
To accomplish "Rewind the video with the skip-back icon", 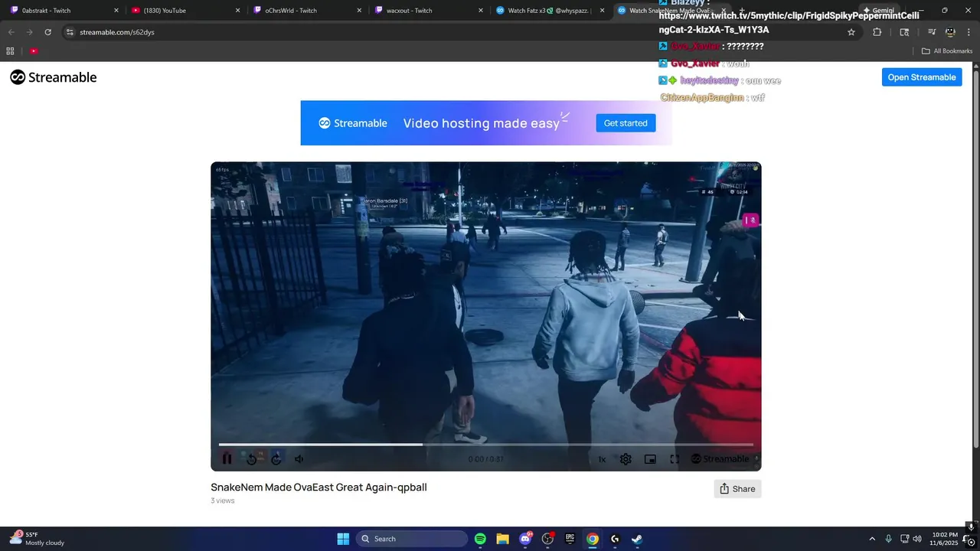I will 251,459.
